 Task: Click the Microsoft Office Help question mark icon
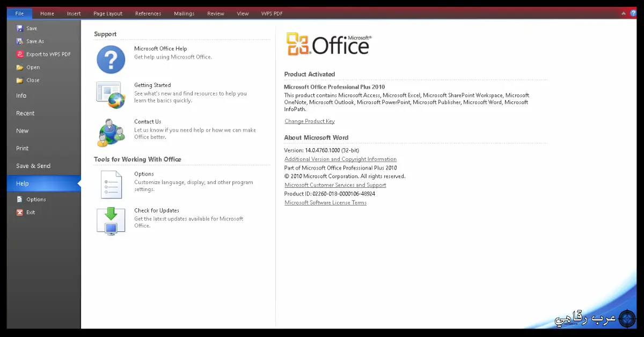click(x=111, y=59)
